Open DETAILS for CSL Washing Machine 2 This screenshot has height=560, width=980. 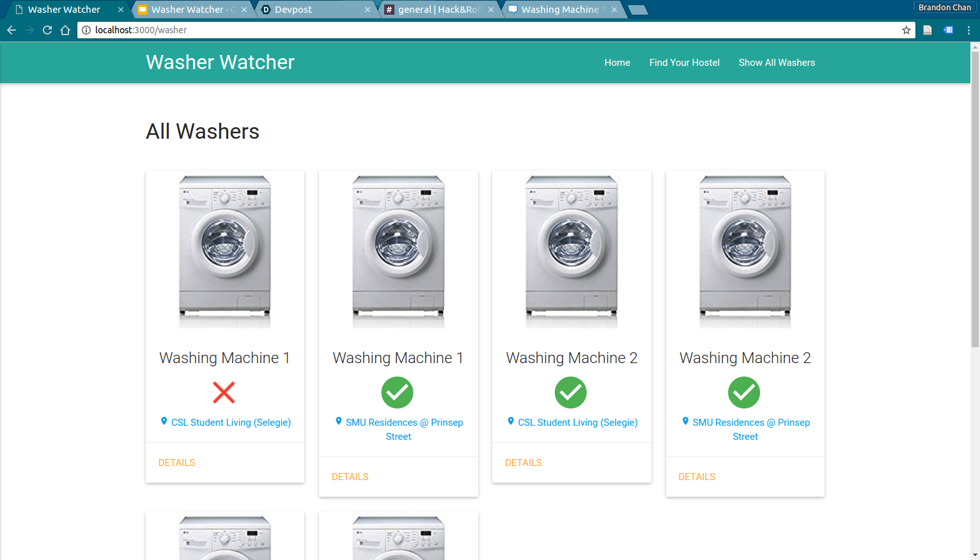524,463
